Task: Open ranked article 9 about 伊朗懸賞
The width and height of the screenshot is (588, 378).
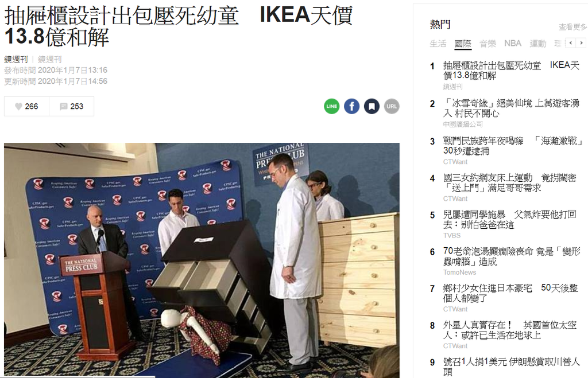Action: tap(512, 367)
